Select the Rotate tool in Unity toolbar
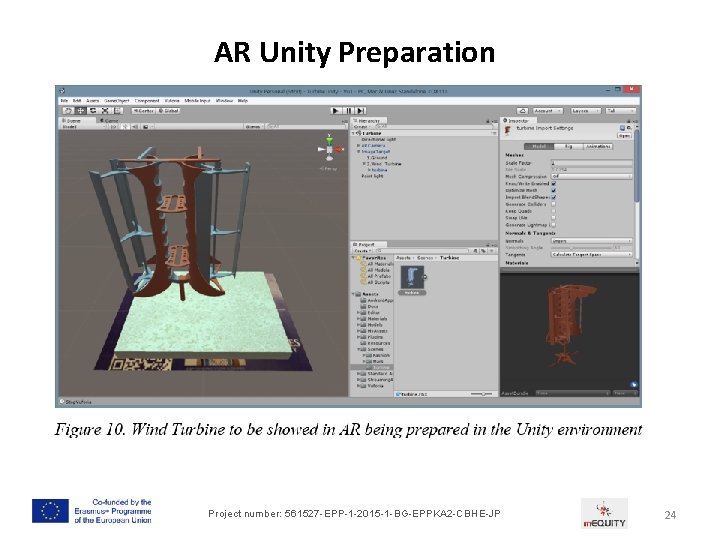This screenshot has width=720, height=540. pos(93,111)
